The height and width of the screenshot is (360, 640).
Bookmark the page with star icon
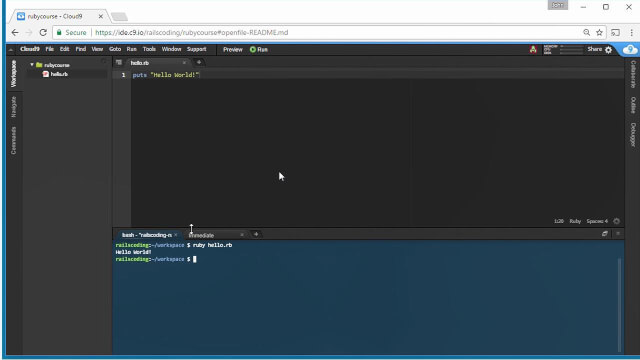[x=599, y=33]
